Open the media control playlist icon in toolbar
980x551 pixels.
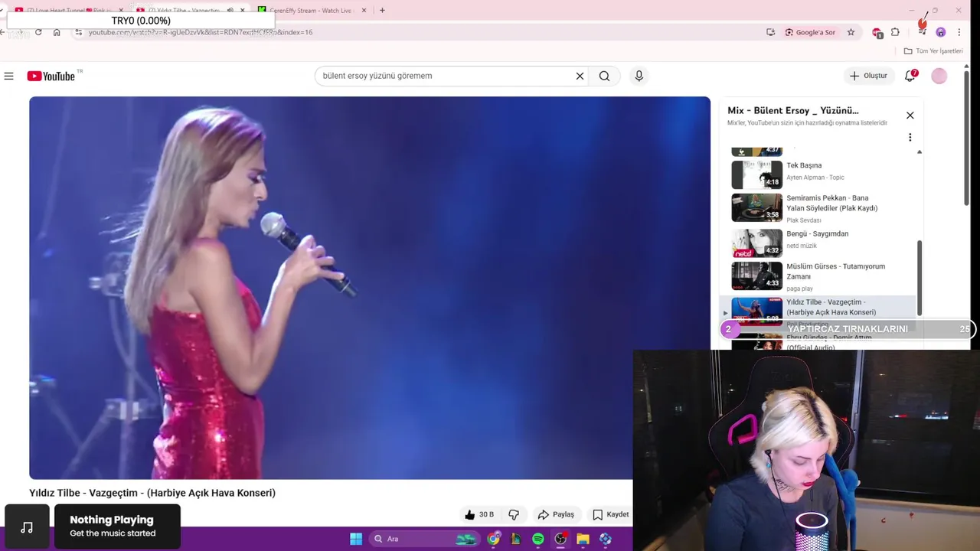point(922,32)
